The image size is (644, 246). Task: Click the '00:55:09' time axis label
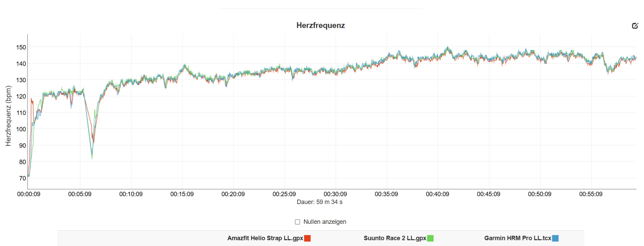[x=591, y=194]
